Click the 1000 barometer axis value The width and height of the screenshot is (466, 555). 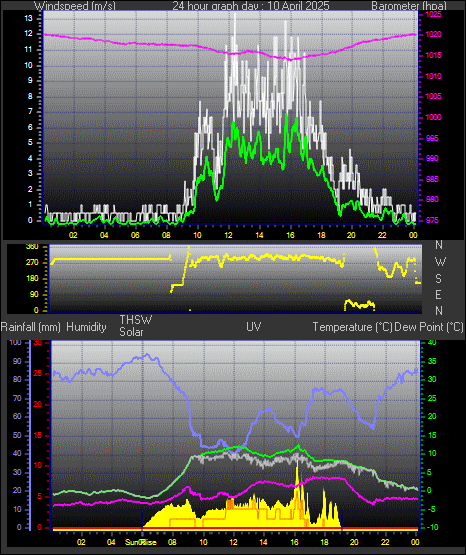[433, 118]
